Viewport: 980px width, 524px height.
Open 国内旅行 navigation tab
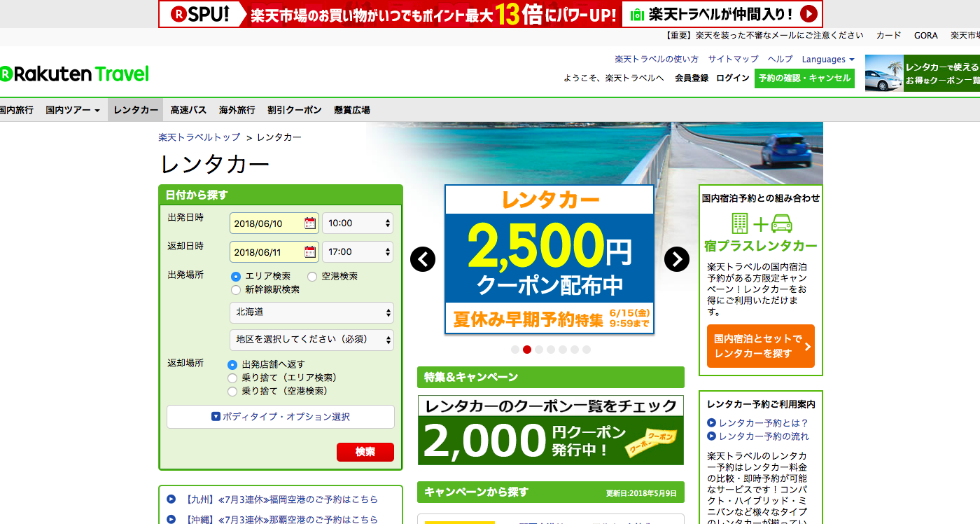(17, 110)
